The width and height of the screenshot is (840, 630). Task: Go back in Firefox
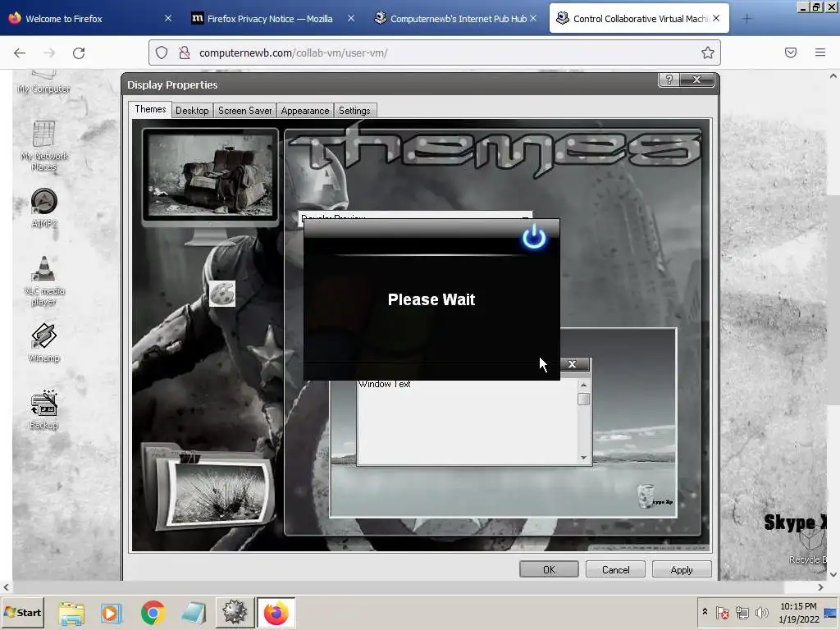[x=20, y=52]
